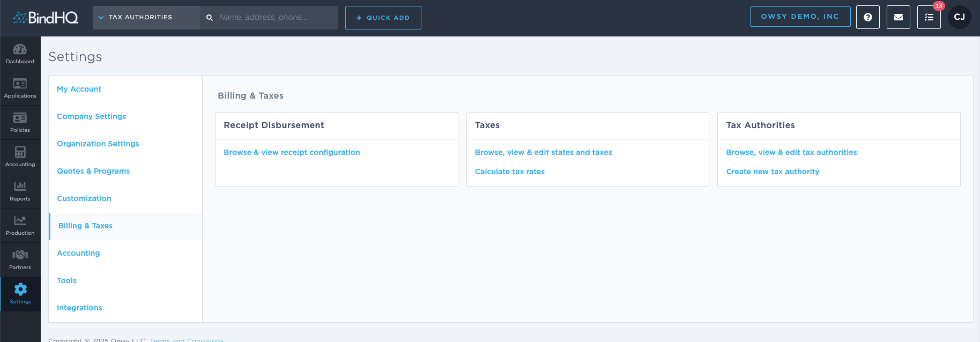Viewport: 980px width, 342px height.
Task: Click the BindHQ logo
Action: click(x=46, y=18)
